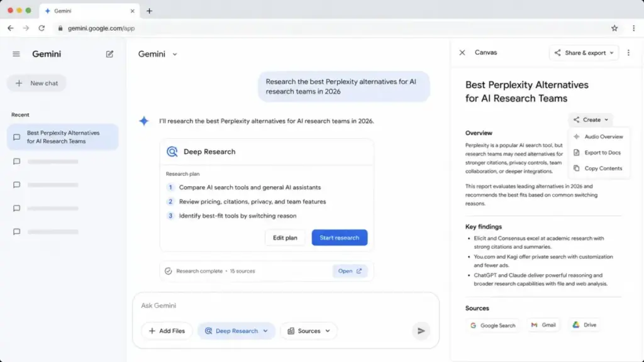Screen dimensions: 644x362
Task: Click the Research complete checkmark icon
Action: [x=169, y=271]
